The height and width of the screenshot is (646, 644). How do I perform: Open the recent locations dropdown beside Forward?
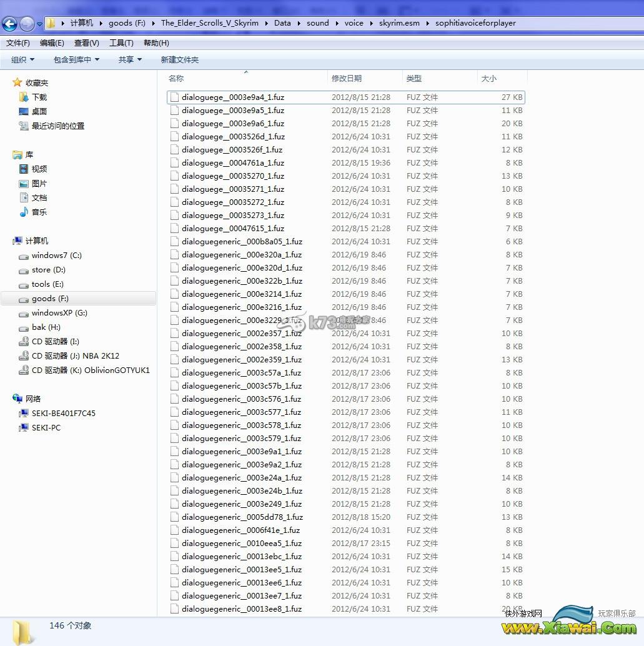pyautogui.click(x=39, y=24)
